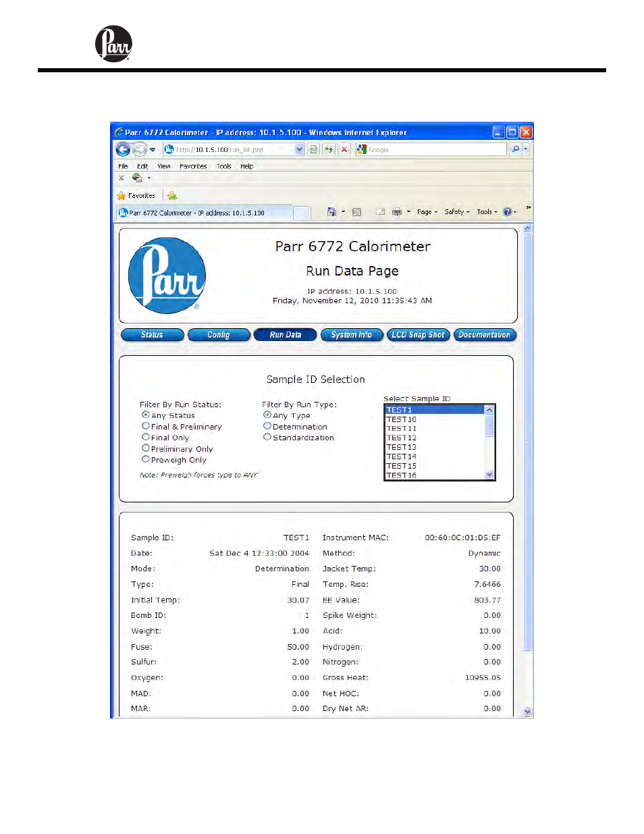Click the magnifier search button
Screen dimensions: 644x834
click(x=515, y=149)
